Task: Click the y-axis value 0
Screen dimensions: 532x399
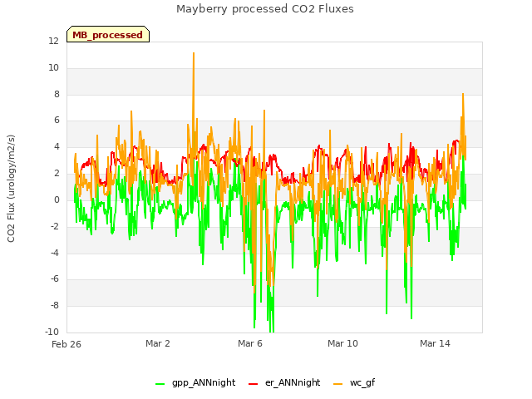Action: (x=57, y=199)
